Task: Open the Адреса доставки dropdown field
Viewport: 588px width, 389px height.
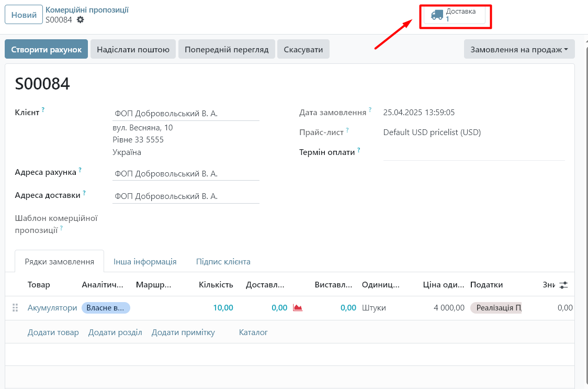Action: point(186,196)
